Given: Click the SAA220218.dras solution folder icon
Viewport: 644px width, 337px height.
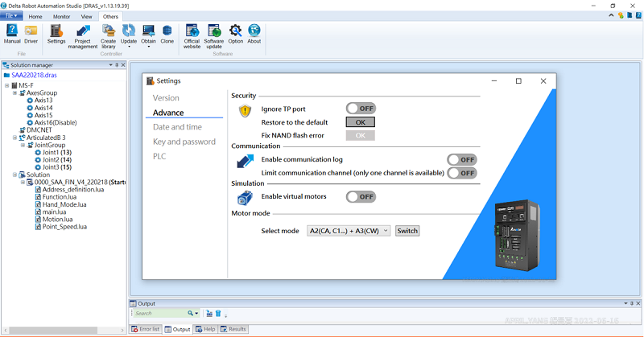Looking at the screenshot, I should tap(6, 75).
